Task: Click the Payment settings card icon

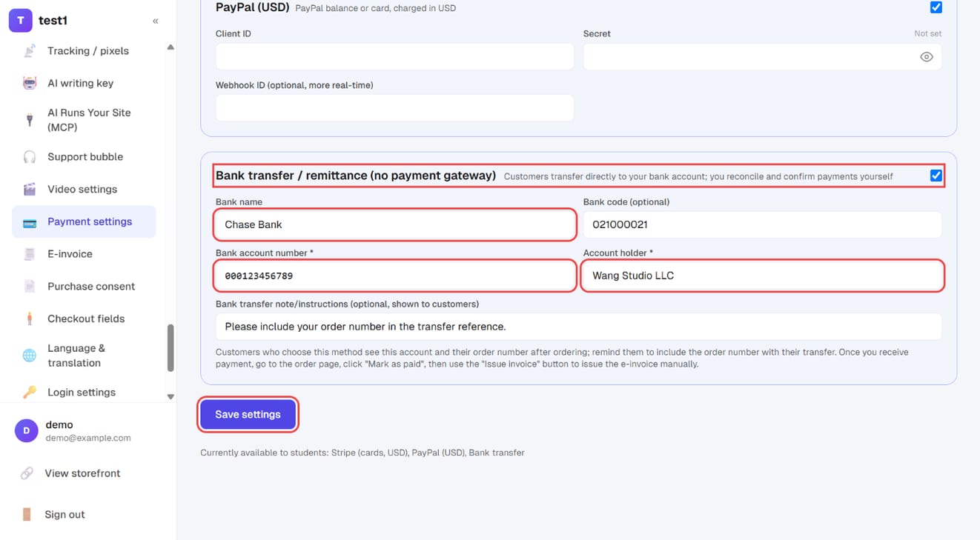Action: 30,222
